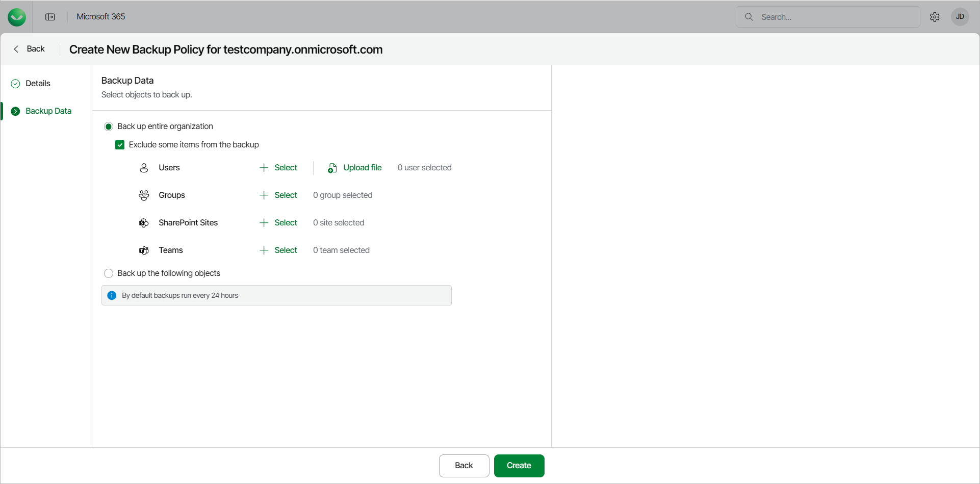Click the '0 group selected' text
980x484 pixels.
(x=343, y=195)
